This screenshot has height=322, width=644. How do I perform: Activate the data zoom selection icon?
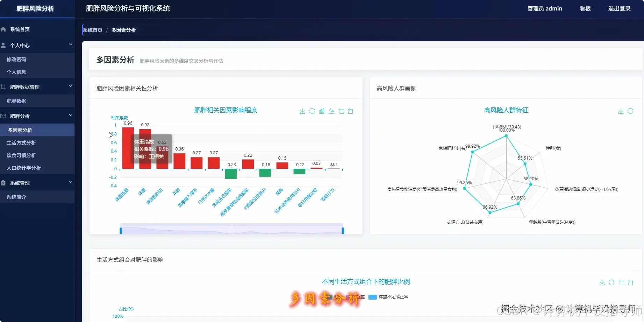(341, 111)
